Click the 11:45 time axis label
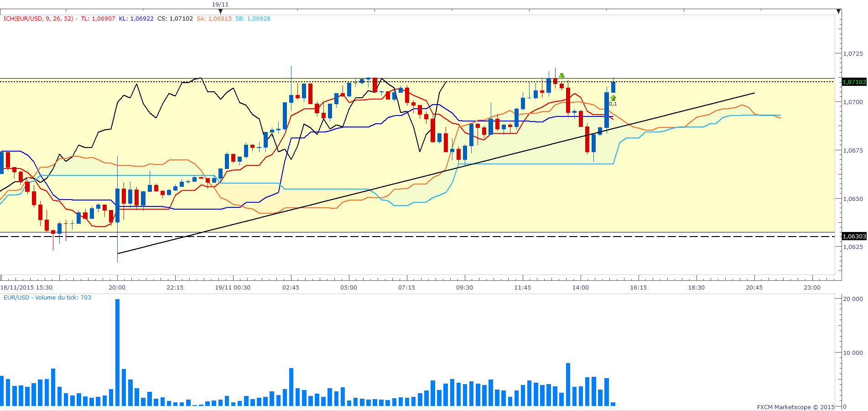Viewport: 868px width, 411px height. click(x=523, y=288)
